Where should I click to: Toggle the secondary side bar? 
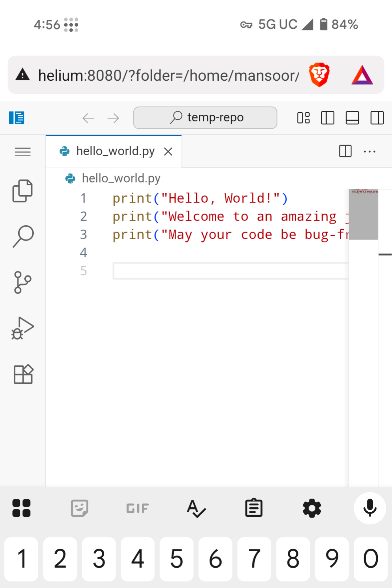377,118
